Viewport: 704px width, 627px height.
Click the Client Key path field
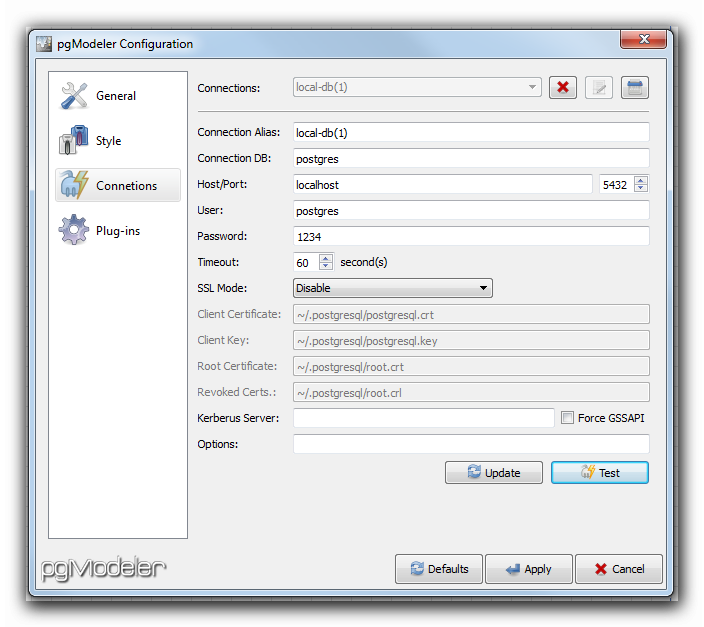pyautogui.click(x=471, y=340)
